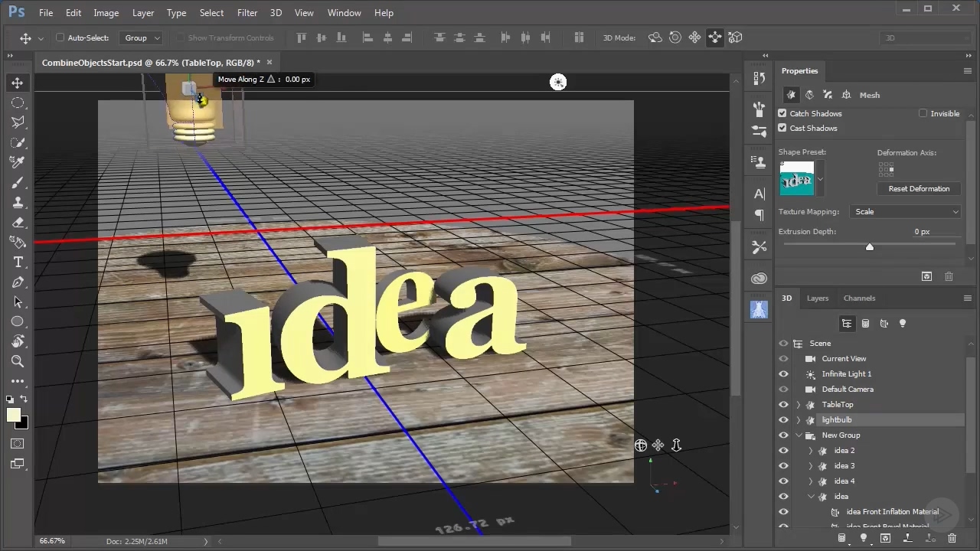Select the Move tool in the toolbar
Screen dimensions: 980x551
pyautogui.click(x=18, y=83)
